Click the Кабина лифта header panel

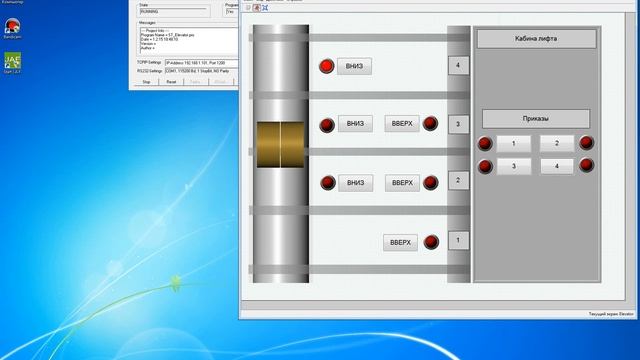(x=536, y=39)
